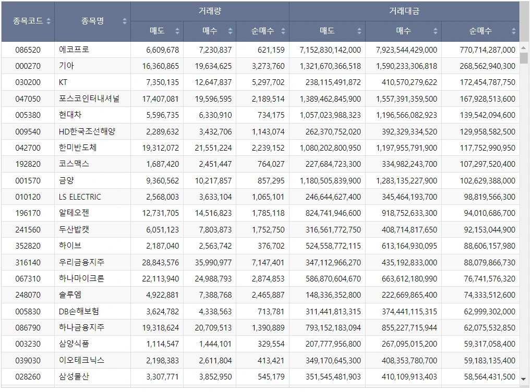532x392 pixels.
Task: Click stock name 알테오젠
Action: point(74,213)
